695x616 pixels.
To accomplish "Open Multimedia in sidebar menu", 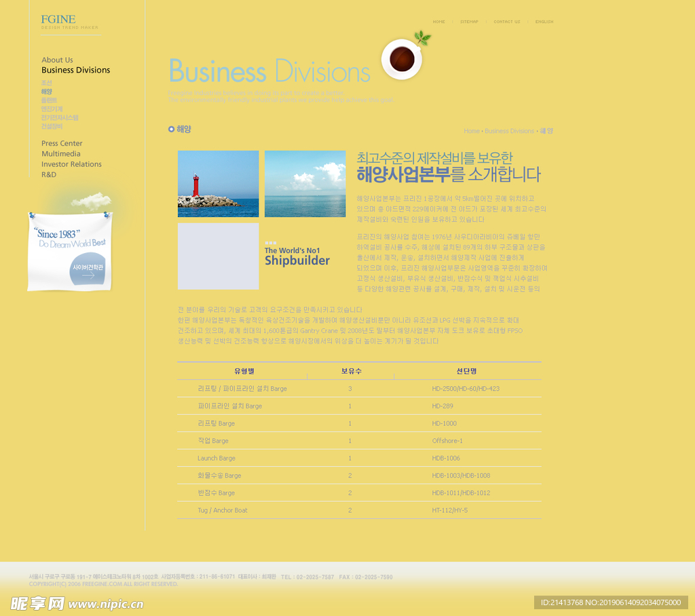I will [61, 154].
